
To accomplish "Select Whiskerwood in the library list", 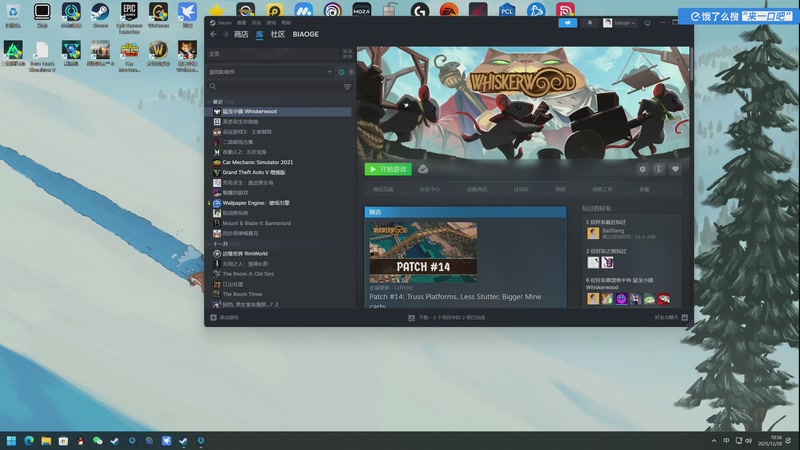I will (x=279, y=111).
